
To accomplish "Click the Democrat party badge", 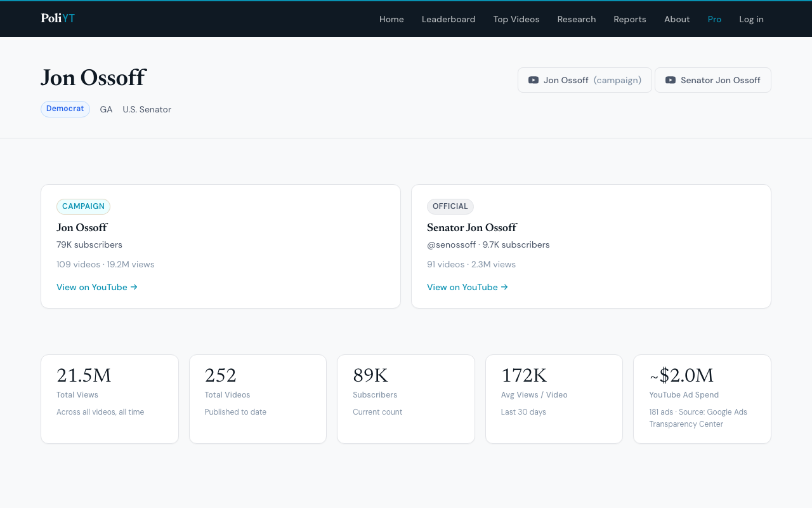I will pyautogui.click(x=65, y=109).
